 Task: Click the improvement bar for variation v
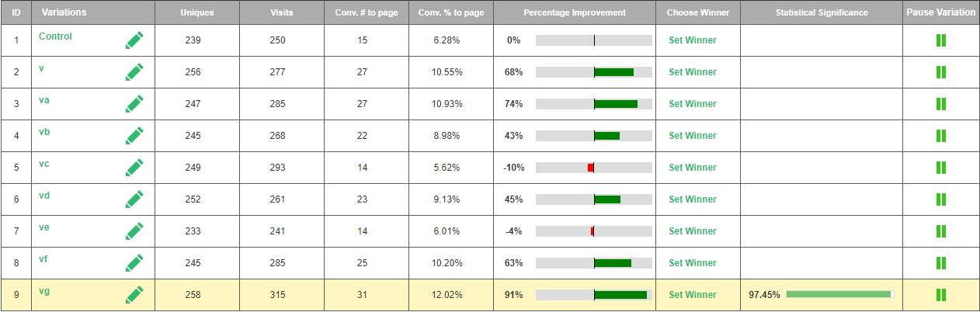coord(594,72)
